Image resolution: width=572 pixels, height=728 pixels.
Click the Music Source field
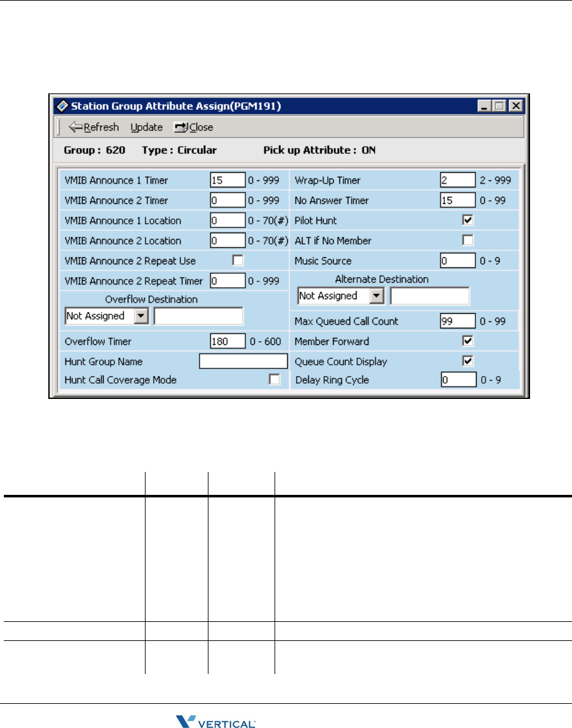click(458, 260)
